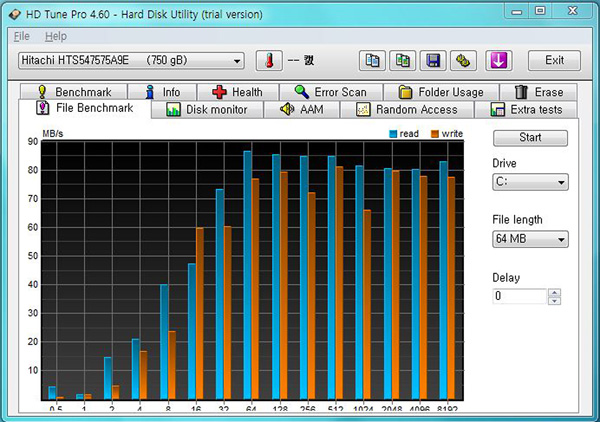Open the File length 64 MB dropdown
Viewport: 600px width, 422px height.
561,239
